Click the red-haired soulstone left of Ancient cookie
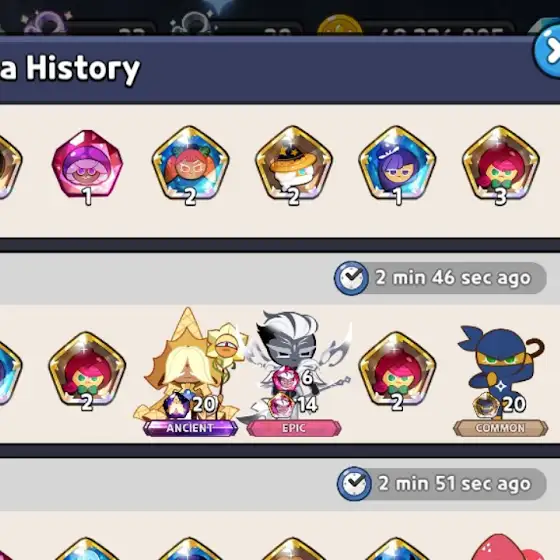Image resolution: width=560 pixels, height=560 pixels. tap(87, 371)
